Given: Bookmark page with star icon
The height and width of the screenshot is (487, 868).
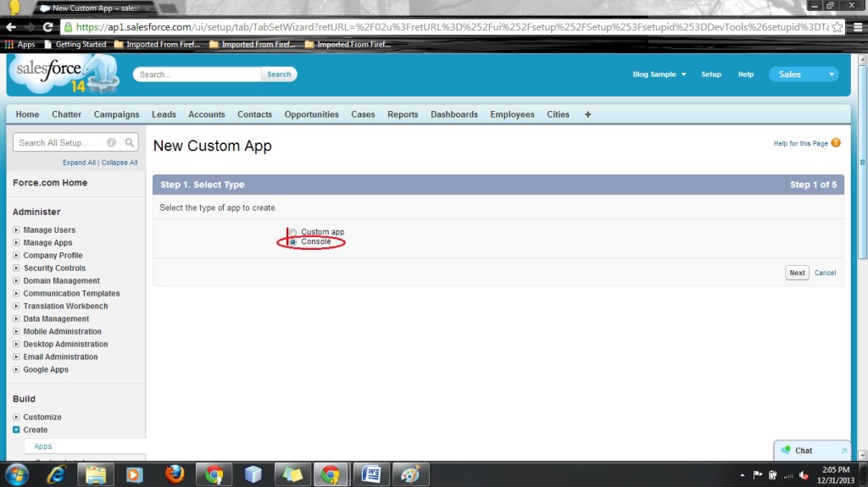Looking at the screenshot, I should coord(837,27).
